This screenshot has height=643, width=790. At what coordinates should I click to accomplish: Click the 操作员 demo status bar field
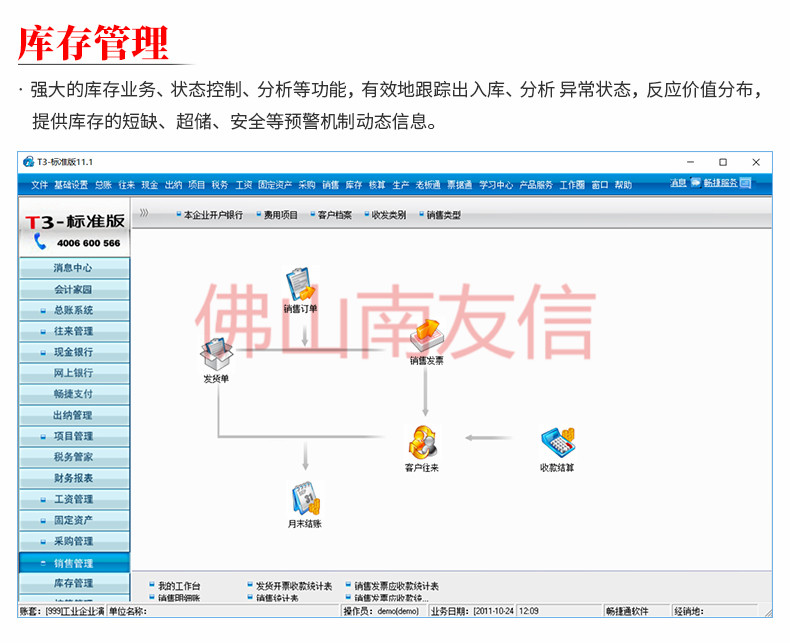(x=382, y=611)
